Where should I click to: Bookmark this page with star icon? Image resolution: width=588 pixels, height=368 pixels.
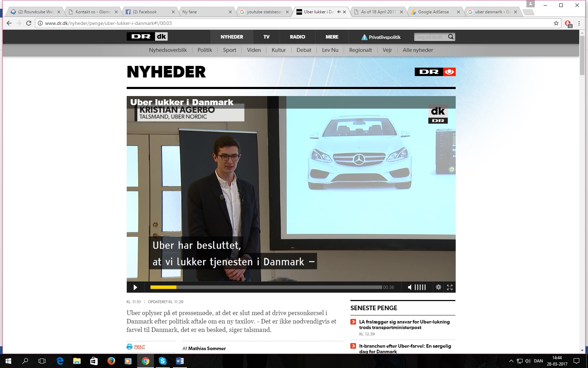click(556, 23)
